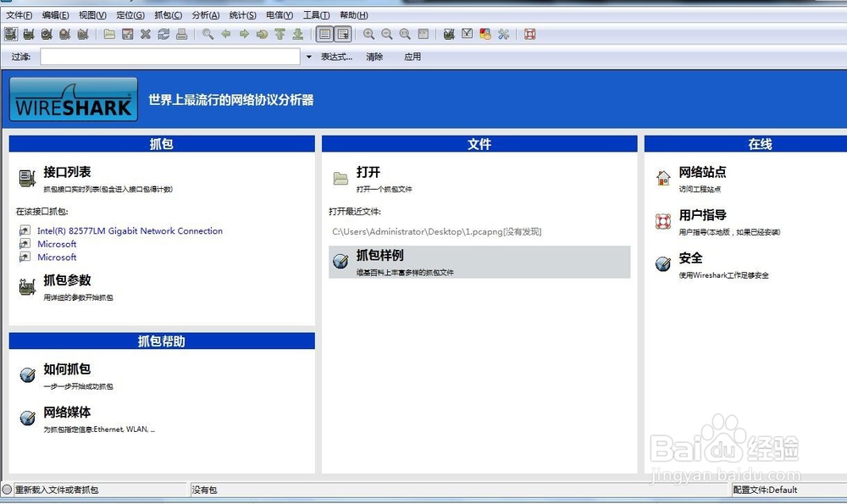
Task: Open the interface list toolbar icon
Action: [11, 34]
